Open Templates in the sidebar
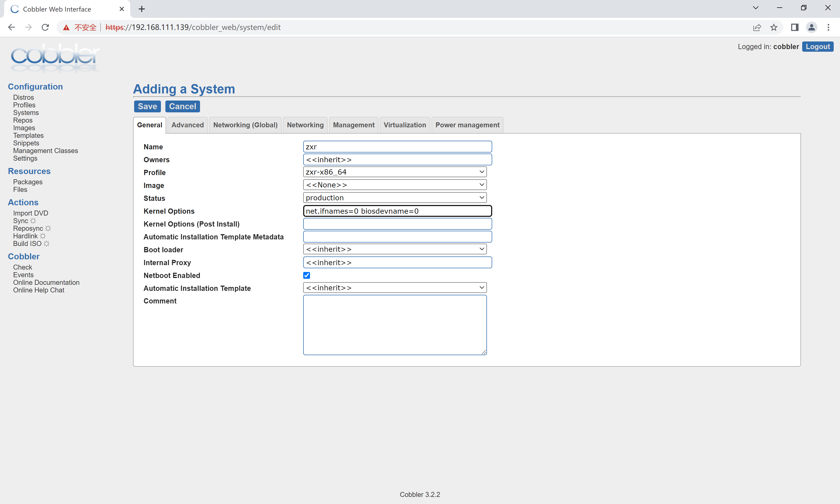The height and width of the screenshot is (504, 840). pyautogui.click(x=28, y=135)
